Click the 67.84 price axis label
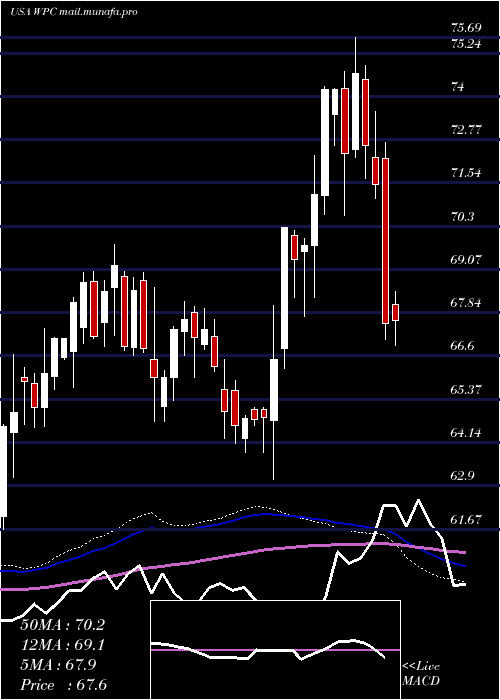 tap(466, 303)
